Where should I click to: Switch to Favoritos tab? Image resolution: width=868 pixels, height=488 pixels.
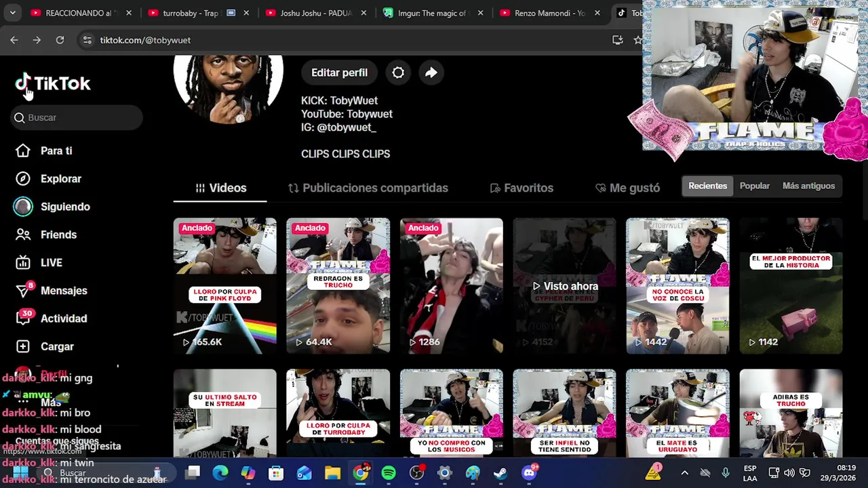pos(521,188)
